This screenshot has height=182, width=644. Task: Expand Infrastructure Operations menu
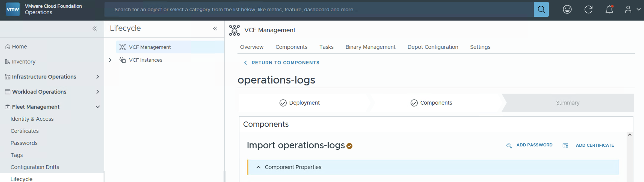pos(98,77)
